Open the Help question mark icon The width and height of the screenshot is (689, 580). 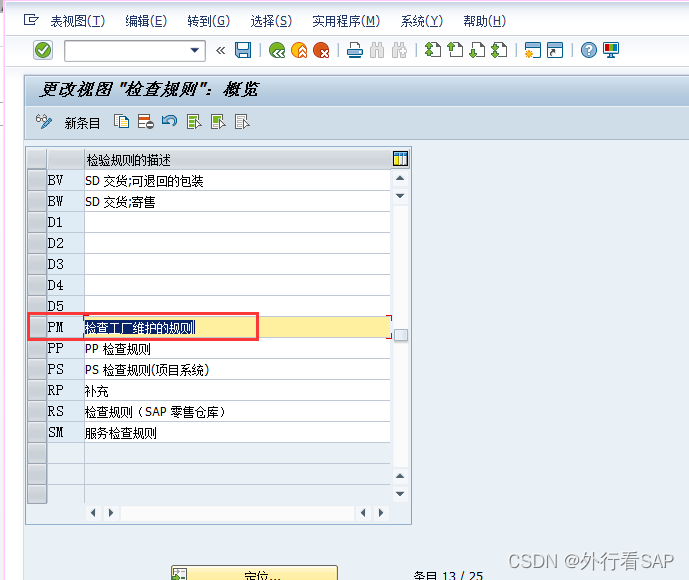589,50
